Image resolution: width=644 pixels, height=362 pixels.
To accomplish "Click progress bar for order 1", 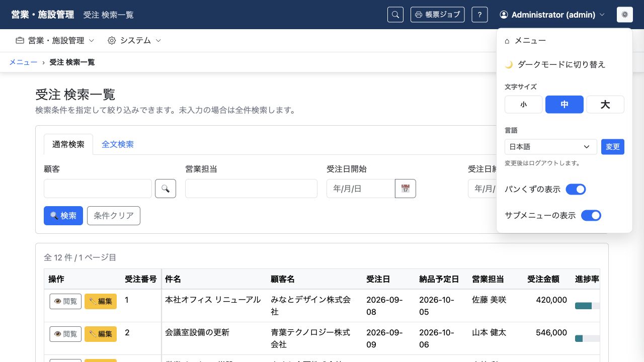I will click(587, 306).
